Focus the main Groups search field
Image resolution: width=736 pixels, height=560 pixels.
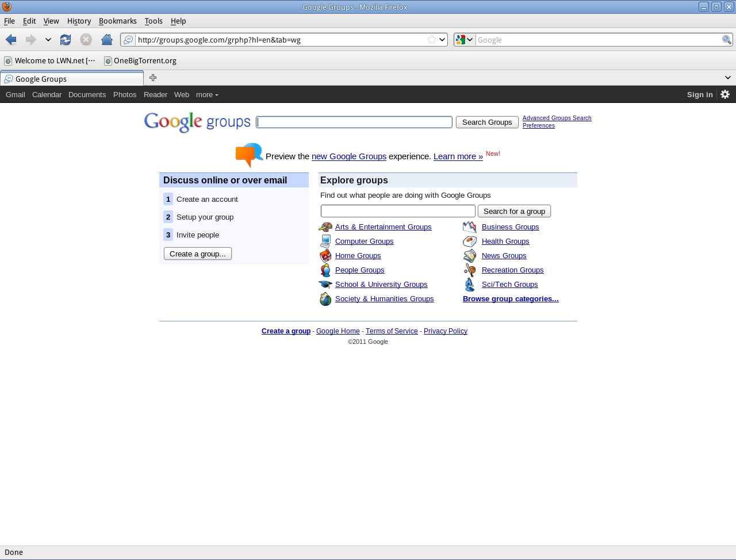[354, 122]
